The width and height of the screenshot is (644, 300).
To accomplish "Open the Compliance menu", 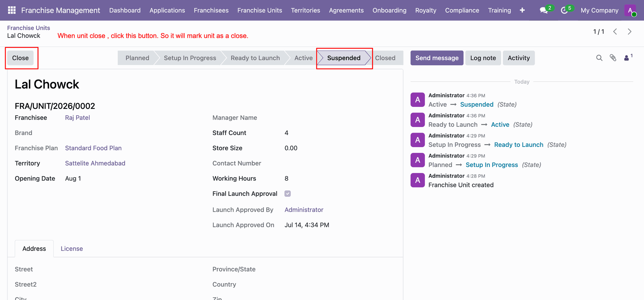I will [462, 10].
